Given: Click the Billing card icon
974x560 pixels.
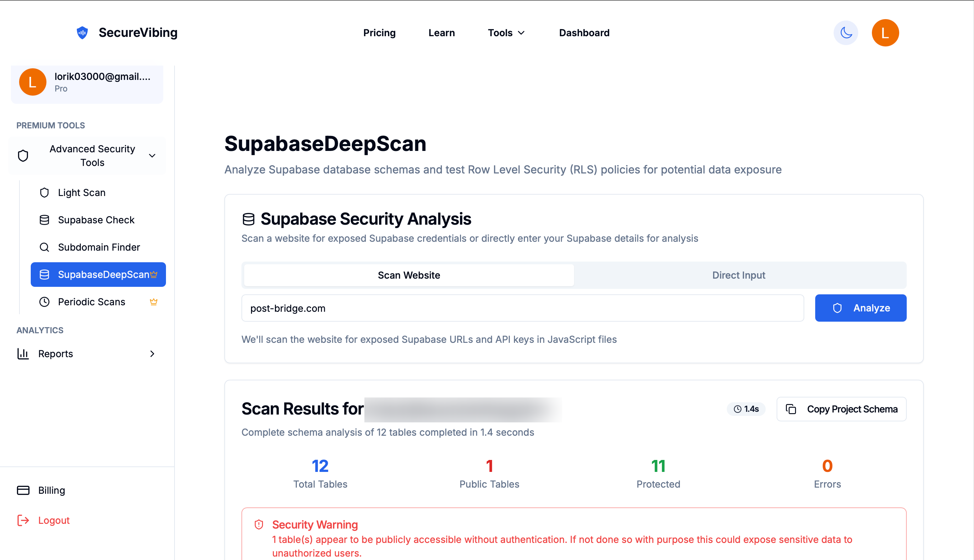Looking at the screenshot, I should click(x=23, y=490).
